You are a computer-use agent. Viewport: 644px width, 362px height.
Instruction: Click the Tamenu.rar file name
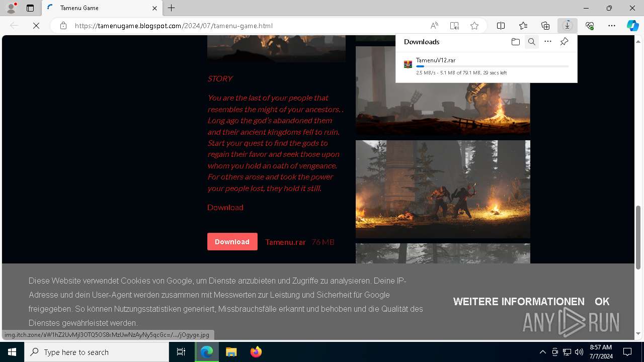(x=285, y=242)
